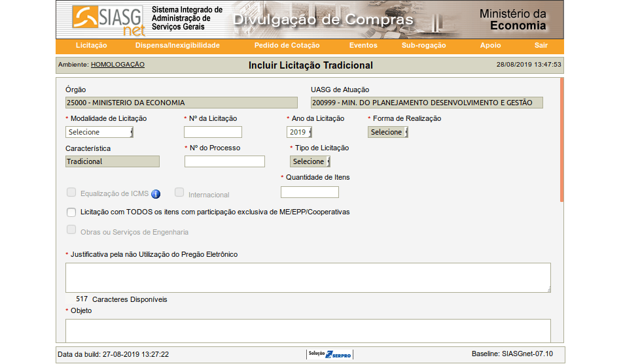Viewport: 640px width, 364px height.
Task: Click the ICMS info icon
Action: 156,194
